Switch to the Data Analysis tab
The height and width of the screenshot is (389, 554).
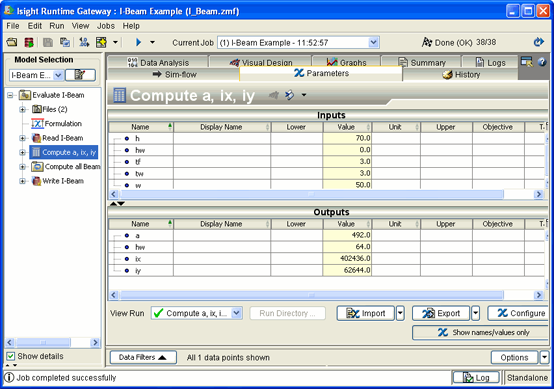click(x=158, y=62)
